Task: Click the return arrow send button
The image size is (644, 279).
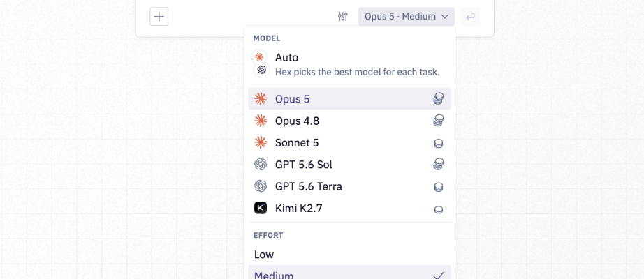Action: [x=470, y=17]
